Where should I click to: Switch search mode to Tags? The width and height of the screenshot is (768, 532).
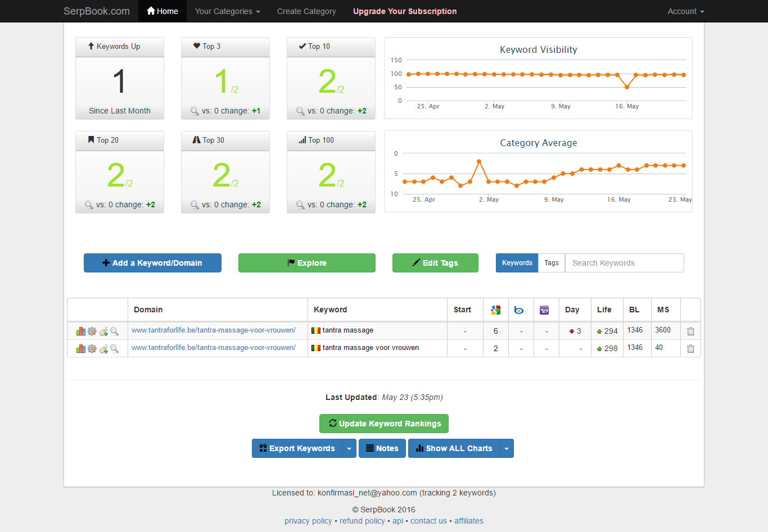[x=551, y=263]
